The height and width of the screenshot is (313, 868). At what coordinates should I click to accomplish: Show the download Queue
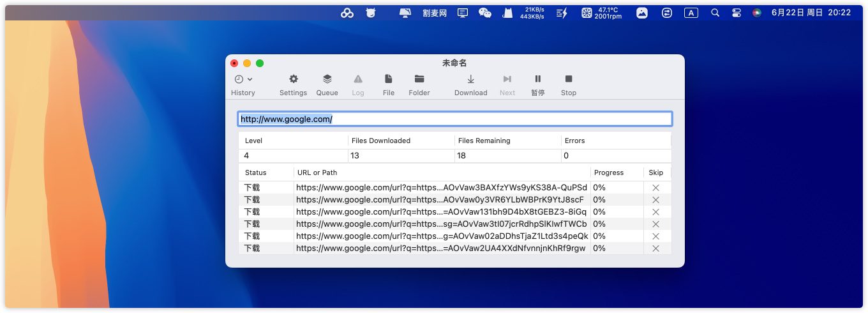(327, 79)
